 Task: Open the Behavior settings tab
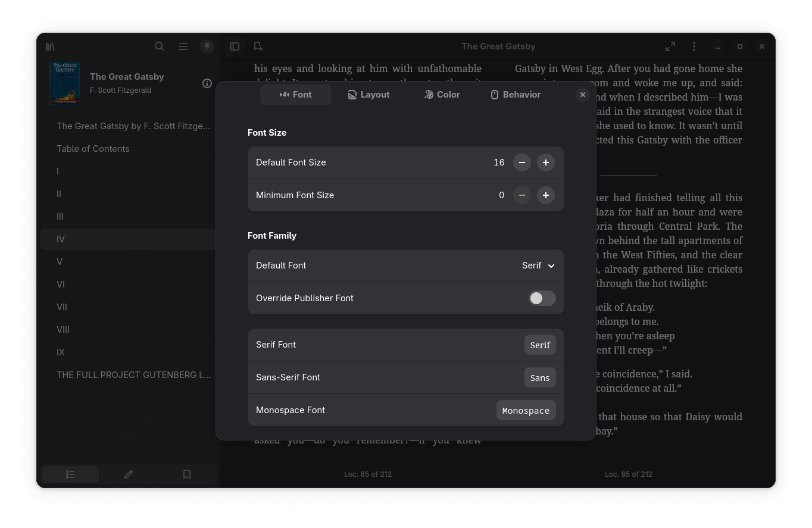click(516, 95)
